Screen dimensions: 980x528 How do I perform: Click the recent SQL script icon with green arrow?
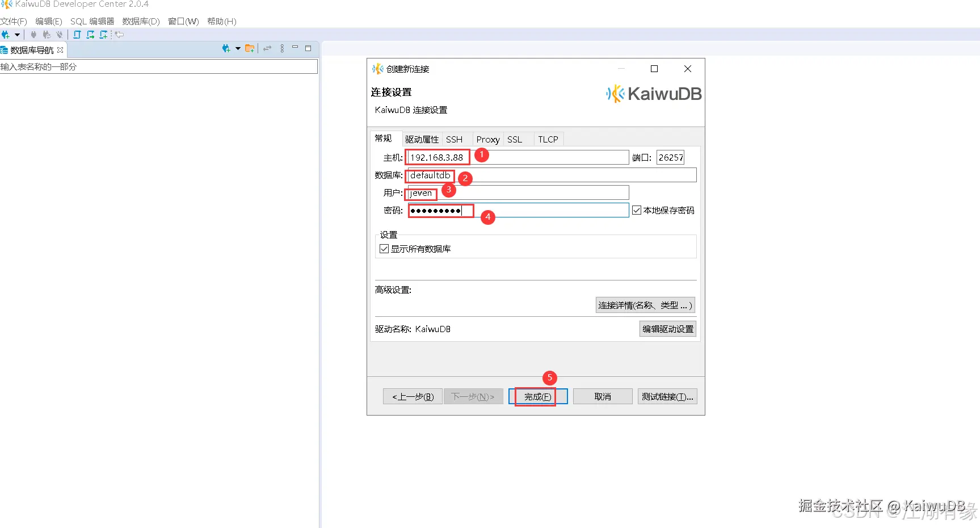90,35
